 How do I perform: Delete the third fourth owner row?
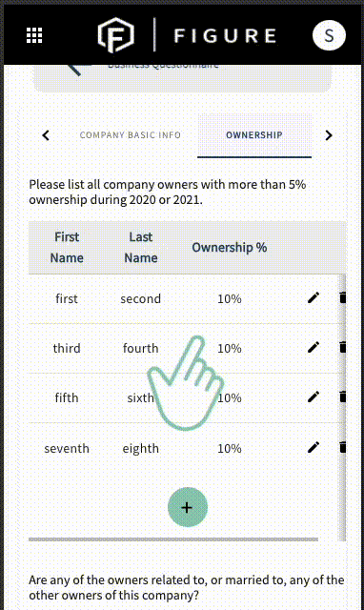[x=343, y=347]
